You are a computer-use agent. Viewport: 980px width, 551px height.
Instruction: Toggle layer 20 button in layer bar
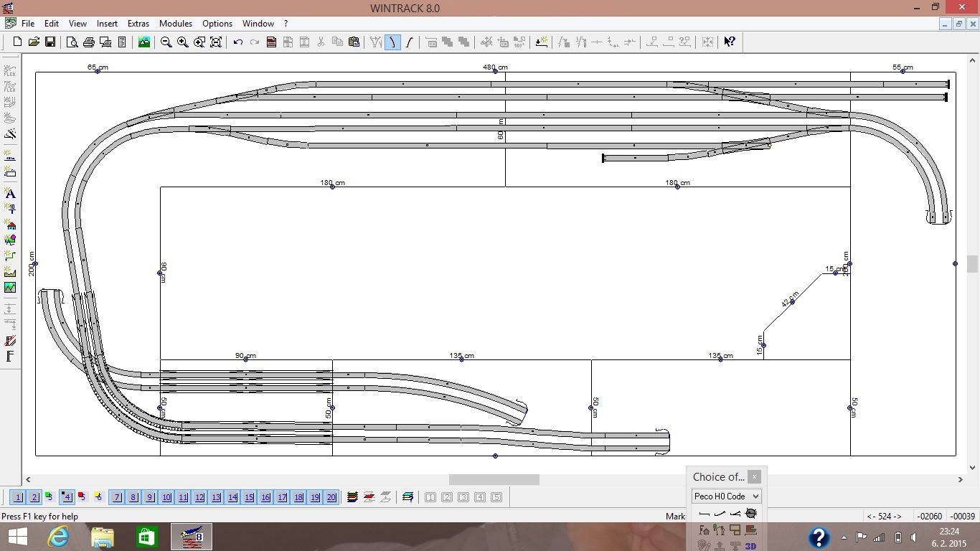(x=331, y=497)
